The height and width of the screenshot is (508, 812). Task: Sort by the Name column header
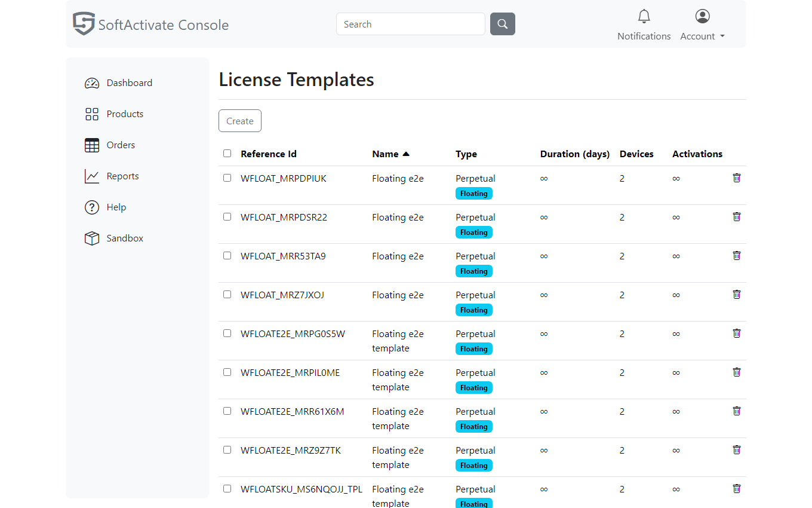(390, 154)
